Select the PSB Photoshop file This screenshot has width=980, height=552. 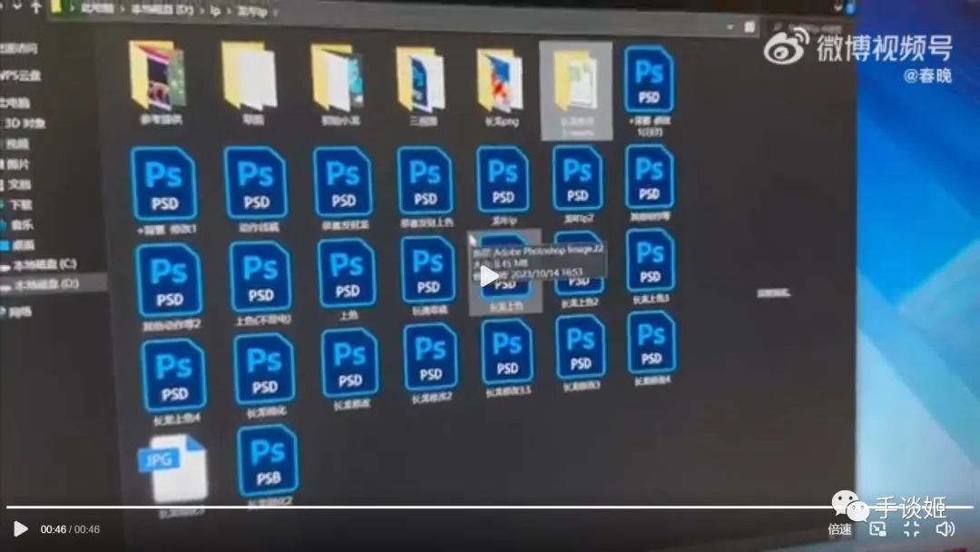click(x=268, y=467)
